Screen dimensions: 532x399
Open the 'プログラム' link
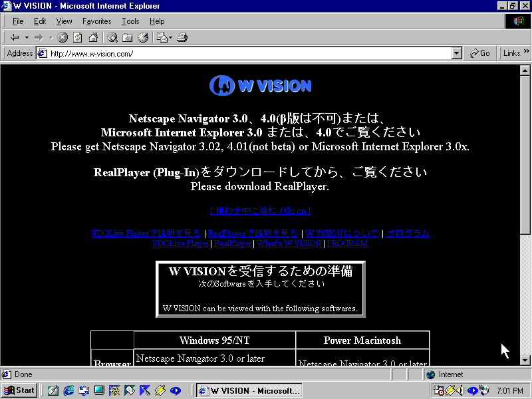coord(408,233)
